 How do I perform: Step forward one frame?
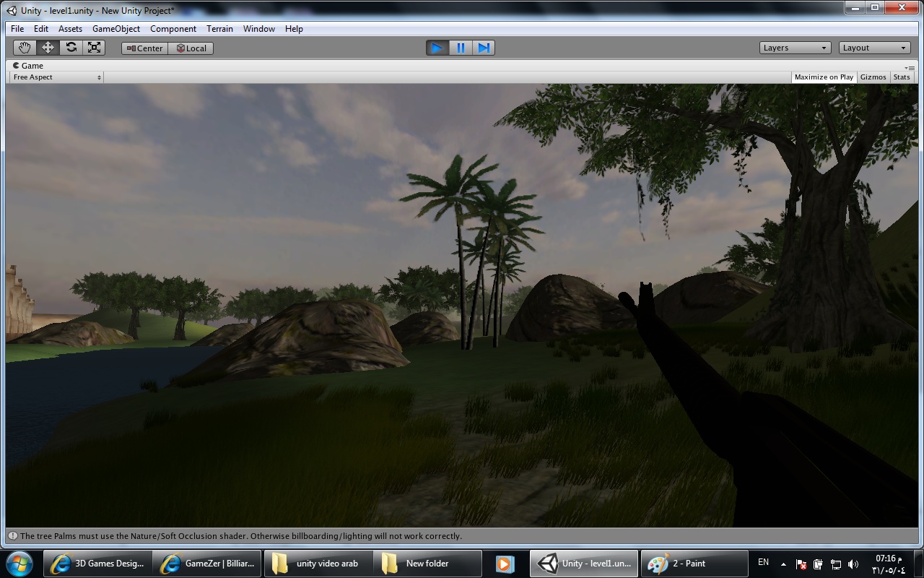(483, 48)
